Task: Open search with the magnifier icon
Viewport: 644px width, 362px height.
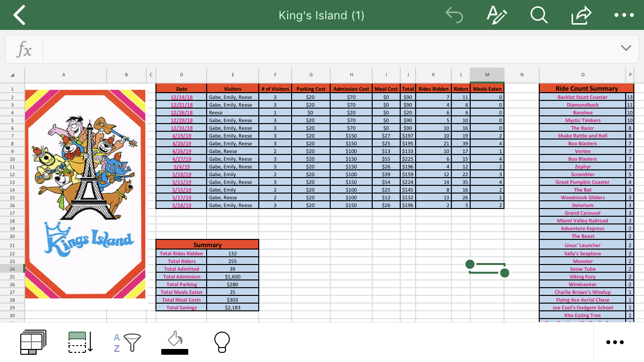Action: pos(538,15)
